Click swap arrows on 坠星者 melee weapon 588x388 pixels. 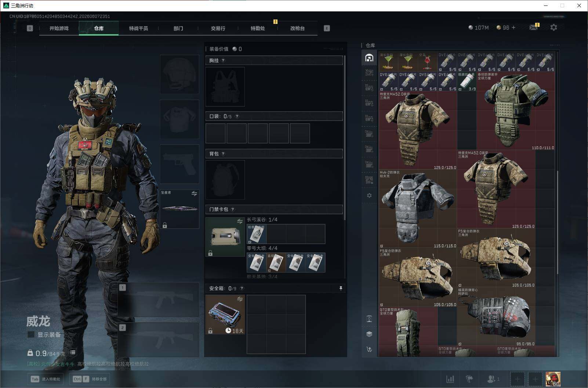pos(194,193)
